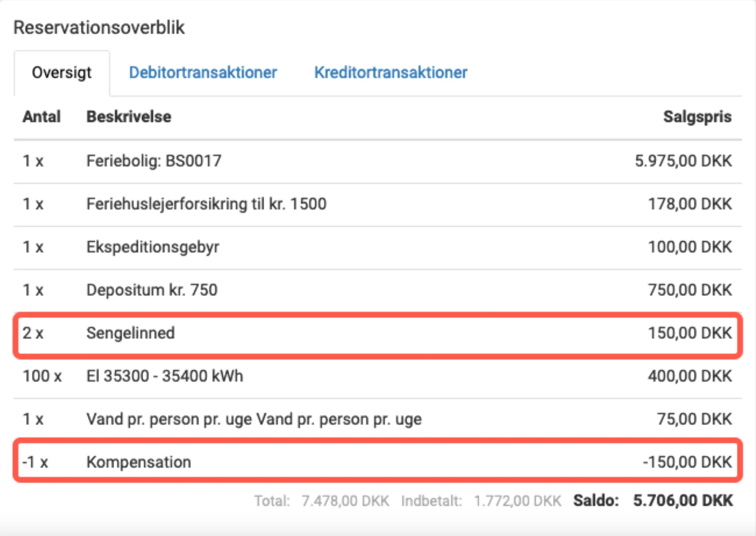The width and height of the screenshot is (756, 536).
Task: Click the Reservationsoverblik heading
Action: pyautogui.click(x=99, y=27)
